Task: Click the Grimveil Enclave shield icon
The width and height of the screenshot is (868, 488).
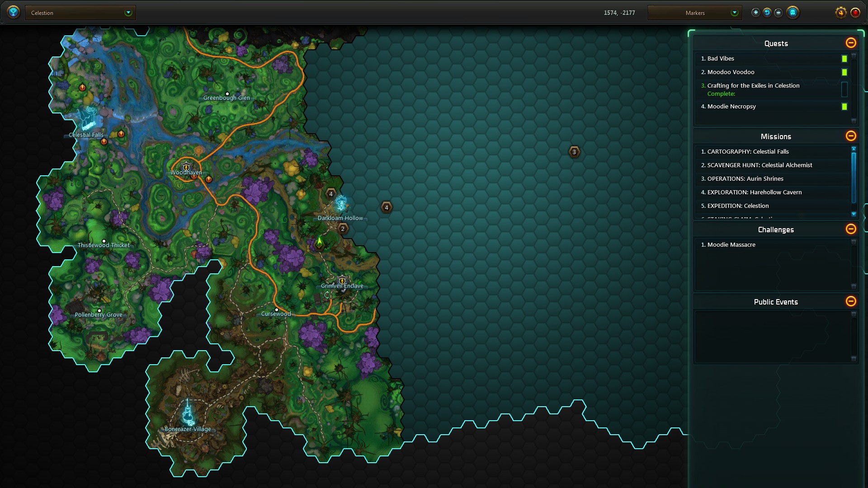Action: click(x=342, y=281)
